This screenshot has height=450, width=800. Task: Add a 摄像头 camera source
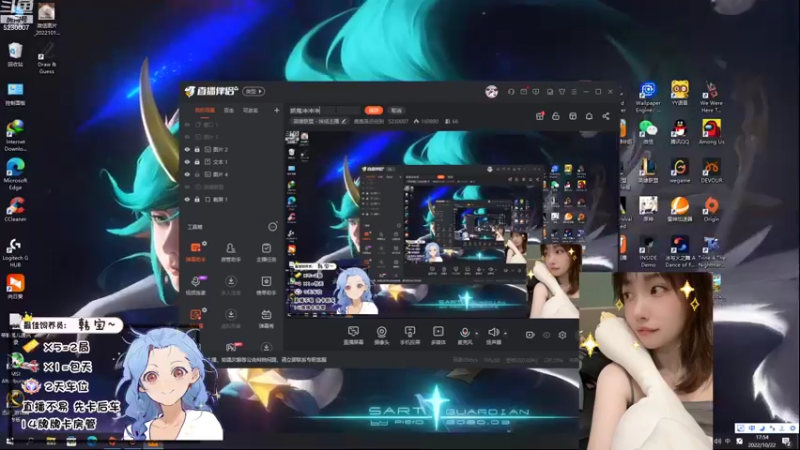point(382,335)
